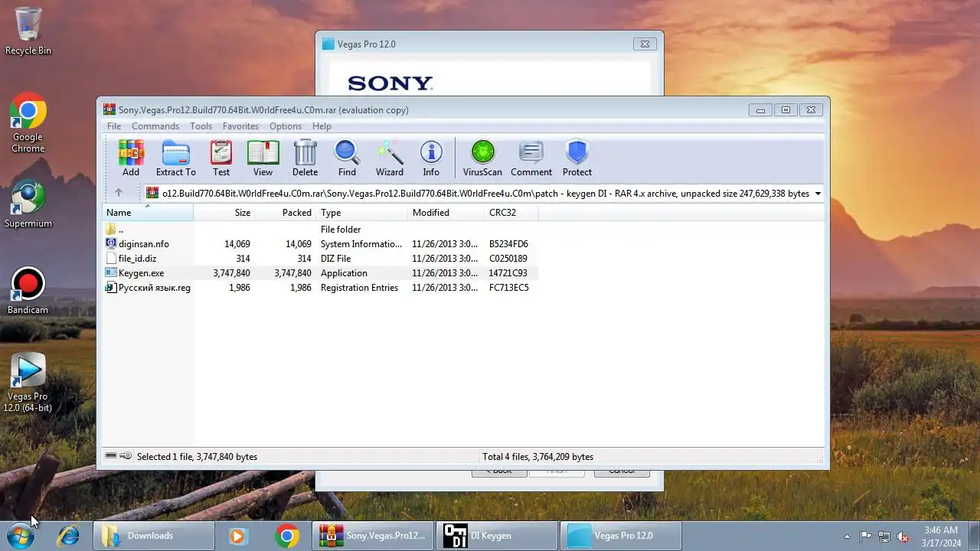The height and width of the screenshot is (551, 980).
Task: Click the Delete toolbar icon
Action: pyautogui.click(x=305, y=158)
